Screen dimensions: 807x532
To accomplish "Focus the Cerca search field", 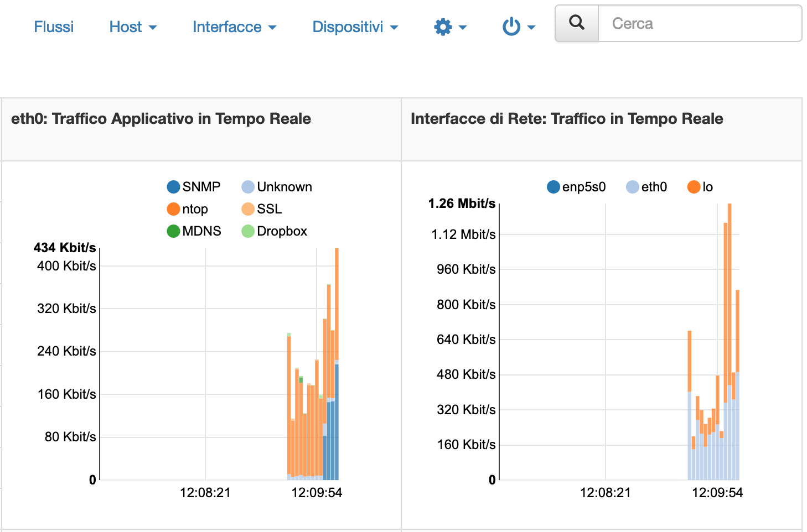I will (700, 23).
